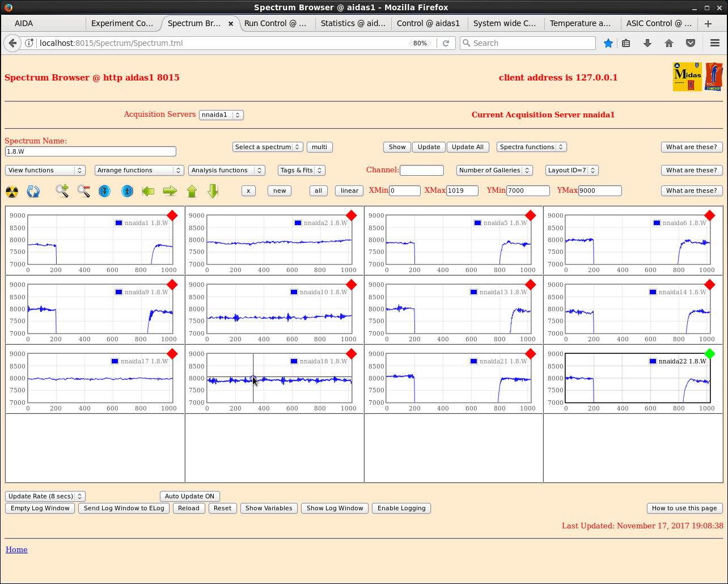Click the blue double down-arrow icon
This screenshot has height=584, width=728.
pos(104,191)
